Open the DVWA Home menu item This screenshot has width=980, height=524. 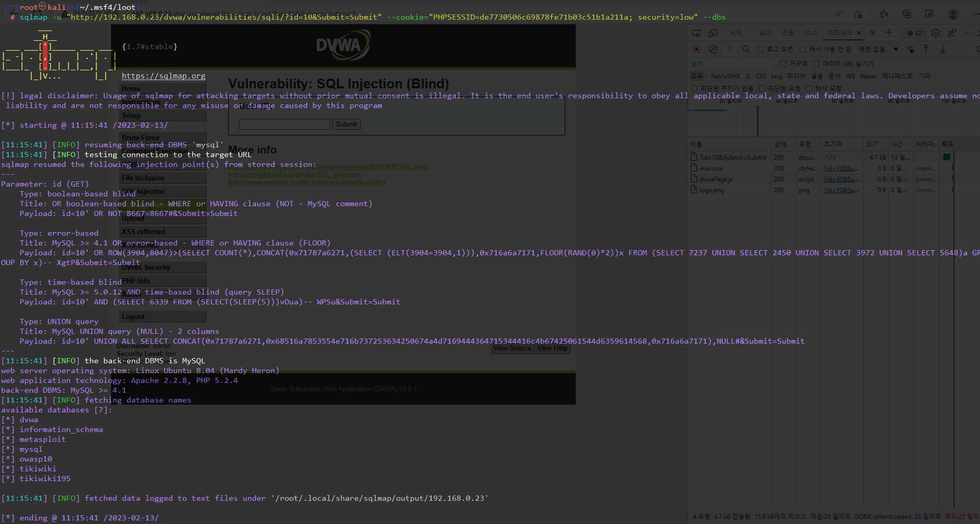pyautogui.click(x=163, y=89)
